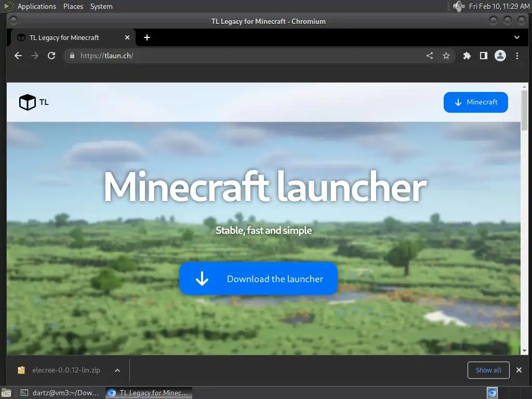Select the TL Legacy for Minec... taskbar item
Image resolution: width=532 pixels, height=399 pixels.
(149, 393)
